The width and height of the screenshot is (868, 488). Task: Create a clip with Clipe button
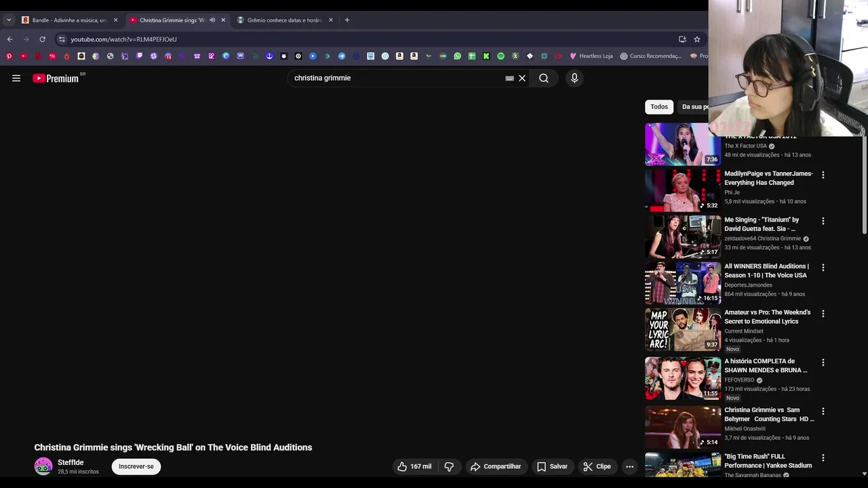pos(597,466)
